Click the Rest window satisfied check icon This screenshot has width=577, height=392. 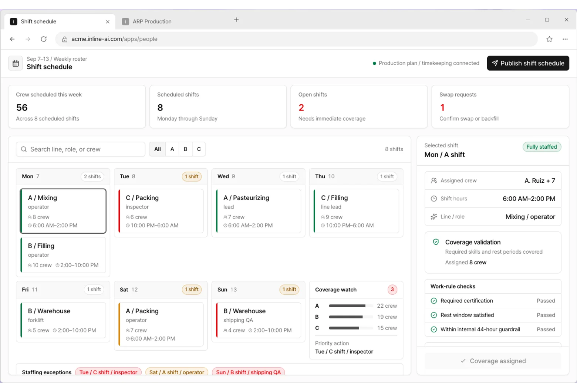tap(434, 315)
